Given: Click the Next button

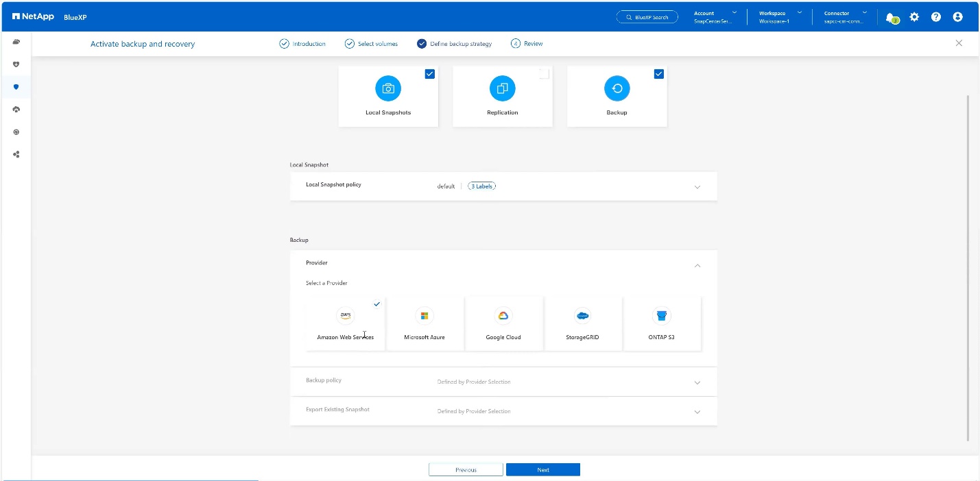Looking at the screenshot, I should click(x=543, y=470).
